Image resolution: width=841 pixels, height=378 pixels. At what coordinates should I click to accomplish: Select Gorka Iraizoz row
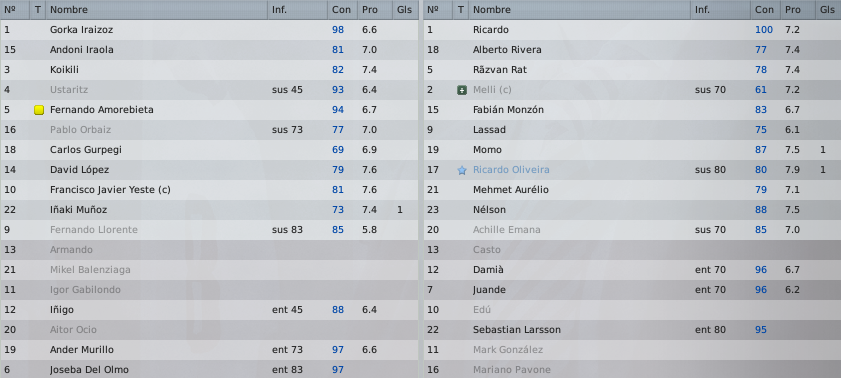coord(209,30)
